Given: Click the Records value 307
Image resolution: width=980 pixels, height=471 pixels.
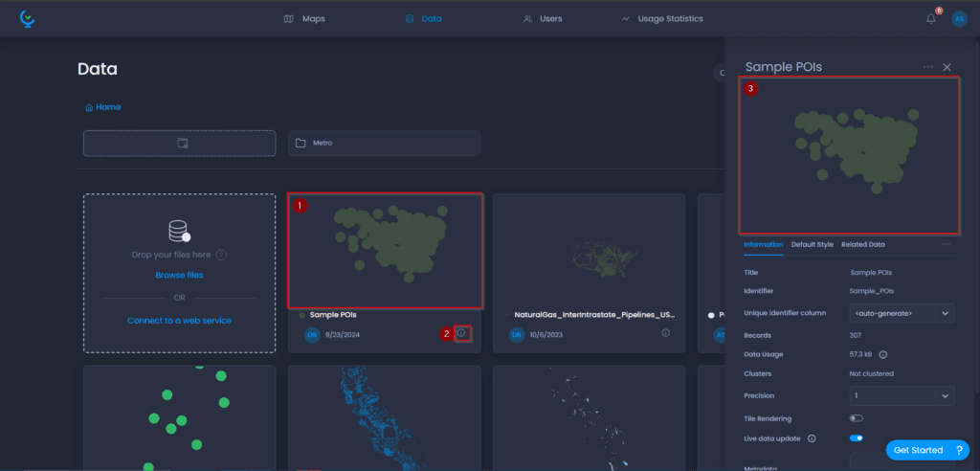Looking at the screenshot, I should (x=856, y=335).
